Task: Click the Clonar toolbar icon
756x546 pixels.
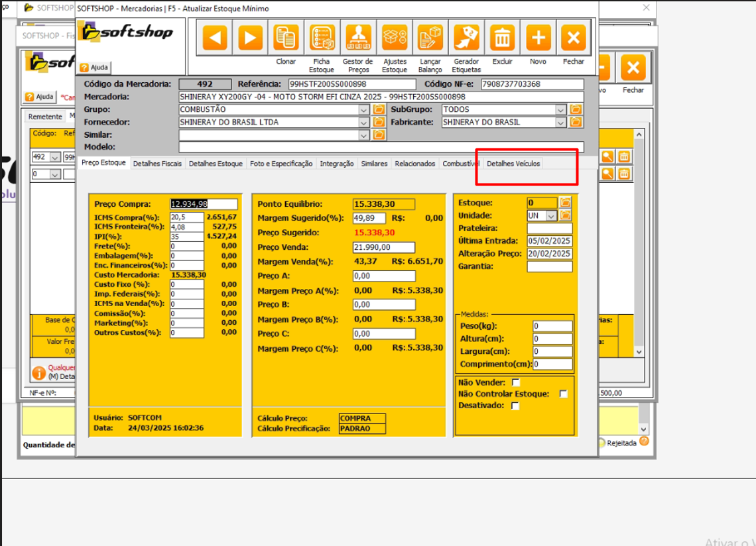Action: (286, 37)
